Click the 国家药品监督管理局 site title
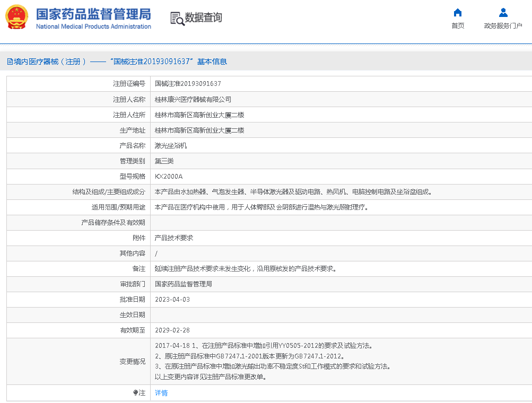 point(93,14)
